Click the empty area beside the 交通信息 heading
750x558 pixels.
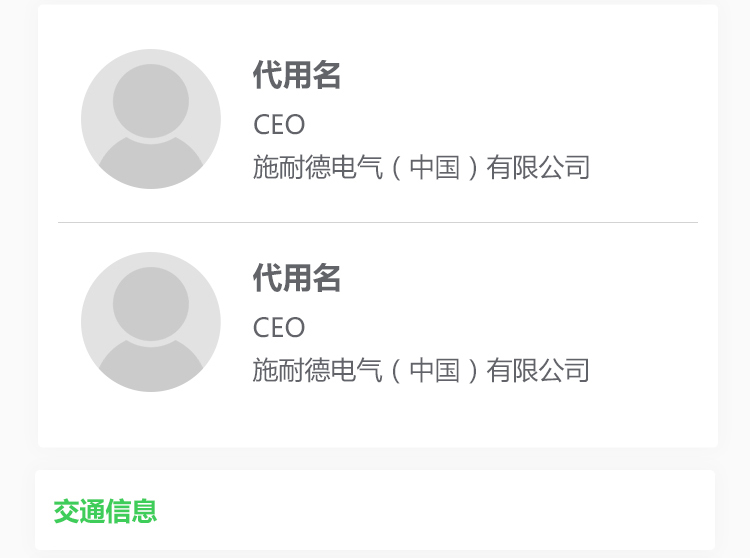(430, 511)
